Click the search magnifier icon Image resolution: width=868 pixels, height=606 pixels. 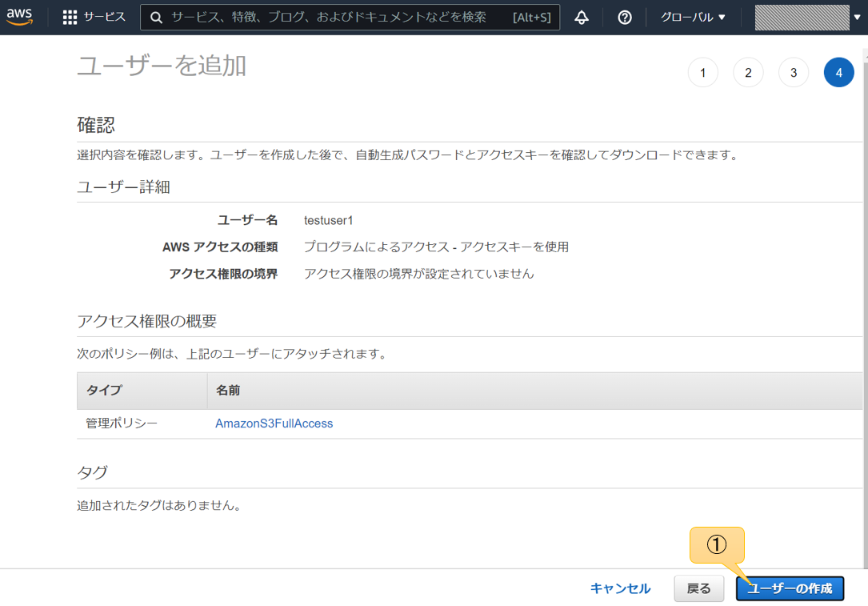pos(157,18)
